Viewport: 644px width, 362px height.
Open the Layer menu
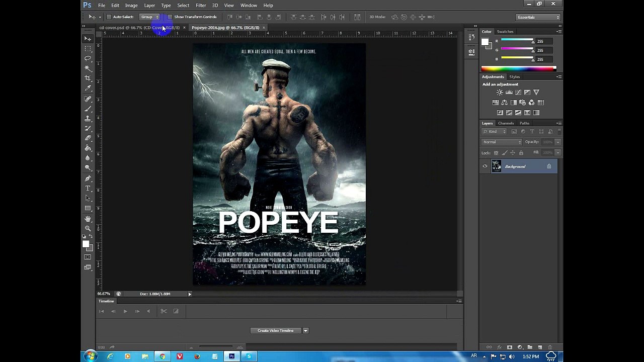149,6
